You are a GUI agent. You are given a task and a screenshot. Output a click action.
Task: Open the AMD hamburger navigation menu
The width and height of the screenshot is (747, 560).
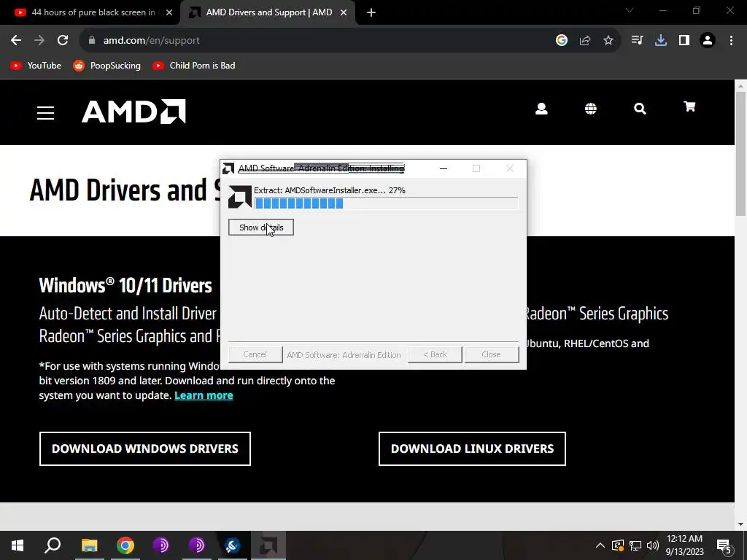pyautogui.click(x=46, y=113)
